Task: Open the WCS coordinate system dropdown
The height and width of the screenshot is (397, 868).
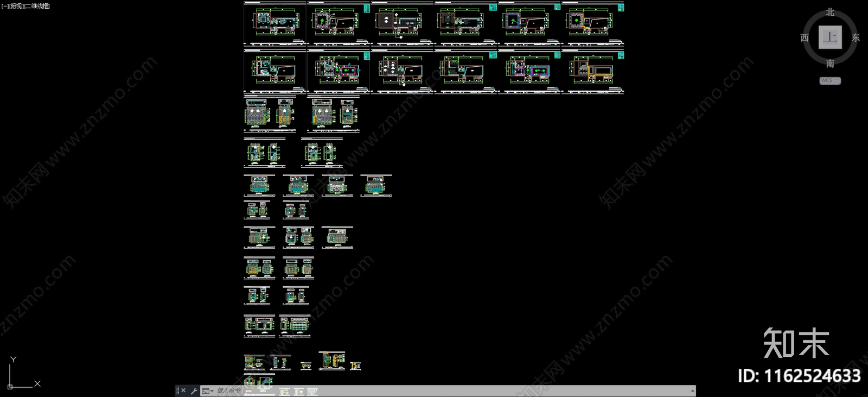Action: (830, 80)
